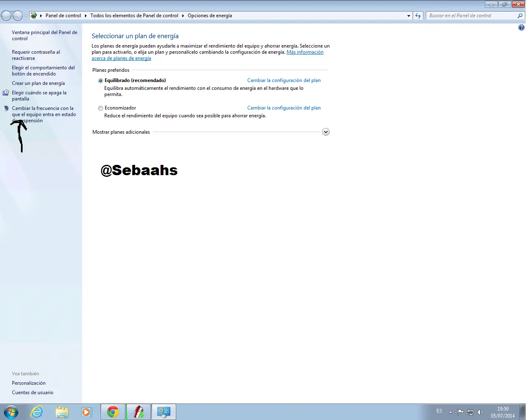526x420 pixels.
Task: Select 'Opciones de energía' breadcrumb
Action: click(x=210, y=16)
